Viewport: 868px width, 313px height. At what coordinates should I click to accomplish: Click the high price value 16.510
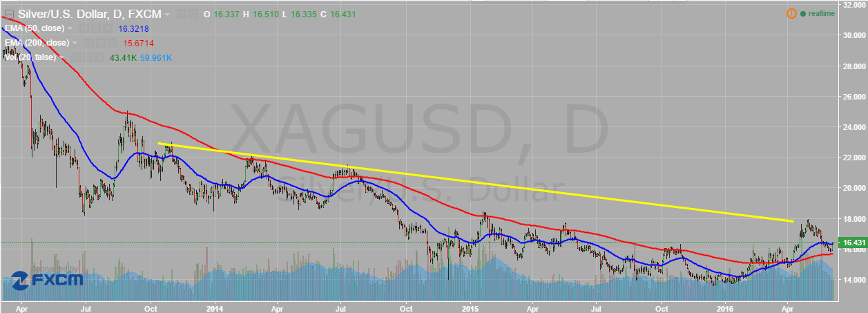(x=266, y=15)
